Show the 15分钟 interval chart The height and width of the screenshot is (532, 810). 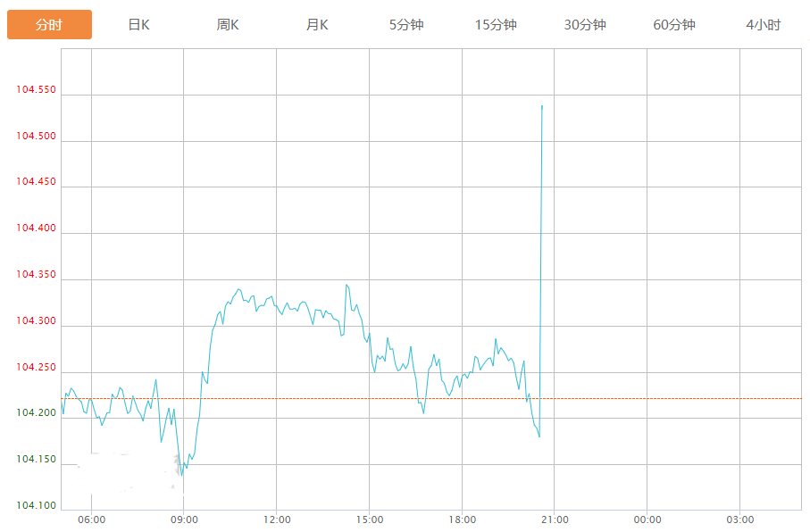(x=496, y=25)
